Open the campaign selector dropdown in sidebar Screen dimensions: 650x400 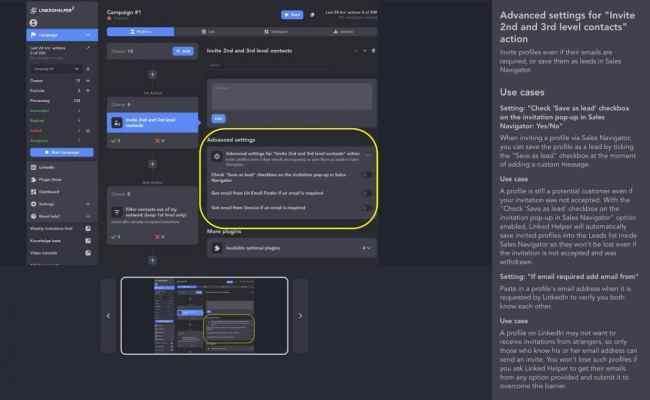56,68
